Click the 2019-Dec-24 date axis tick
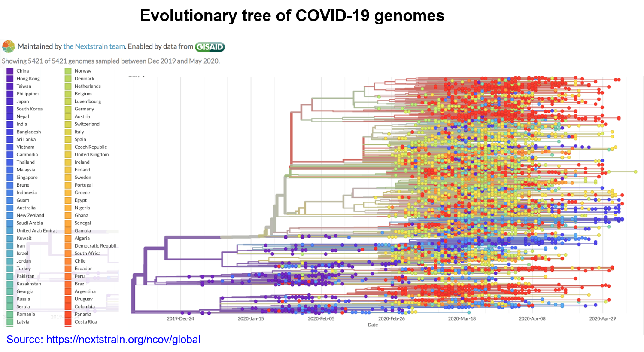644x352 pixels. 180,319
